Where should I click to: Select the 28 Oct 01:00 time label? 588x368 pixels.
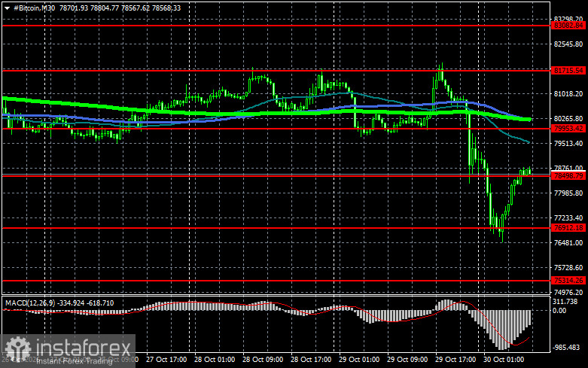(x=215, y=360)
